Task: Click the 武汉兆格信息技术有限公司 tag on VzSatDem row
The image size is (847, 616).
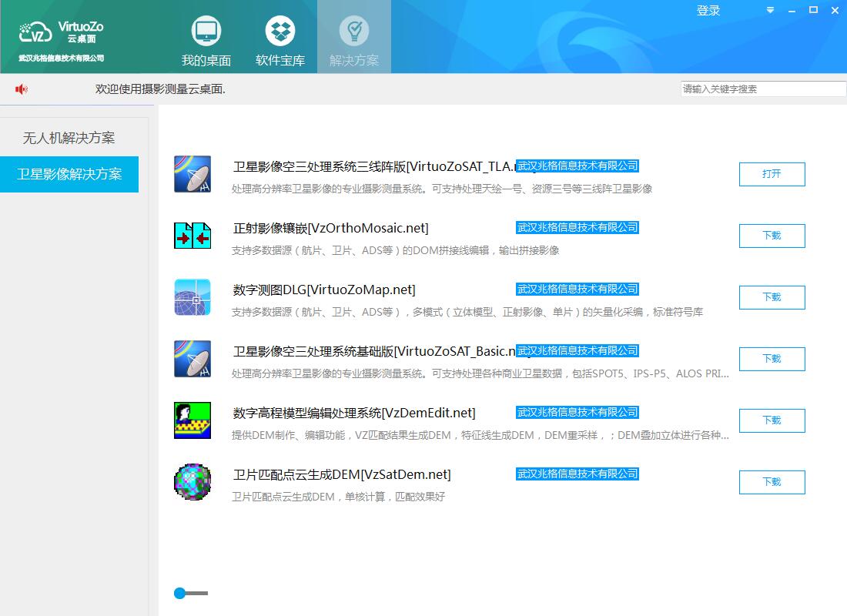Action: pos(577,474)
